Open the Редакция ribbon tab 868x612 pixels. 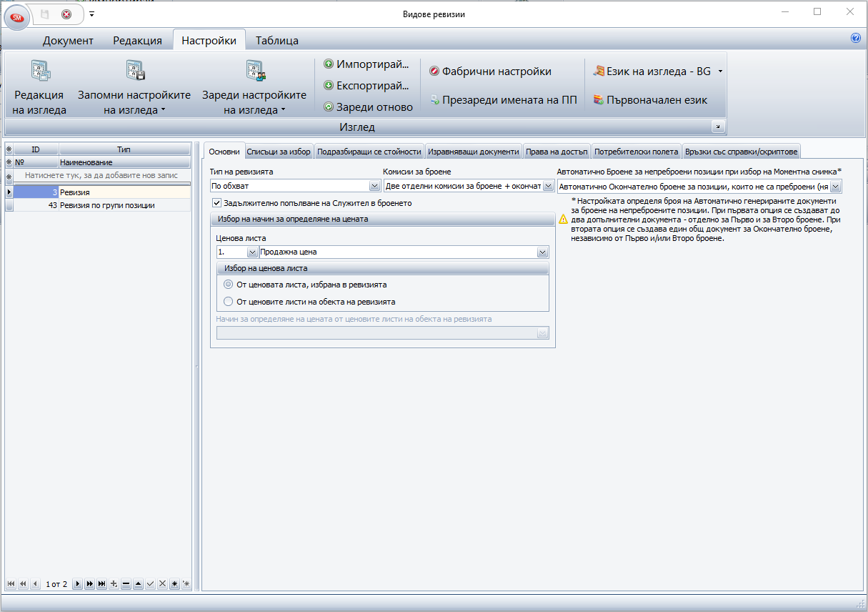point(137,40)
